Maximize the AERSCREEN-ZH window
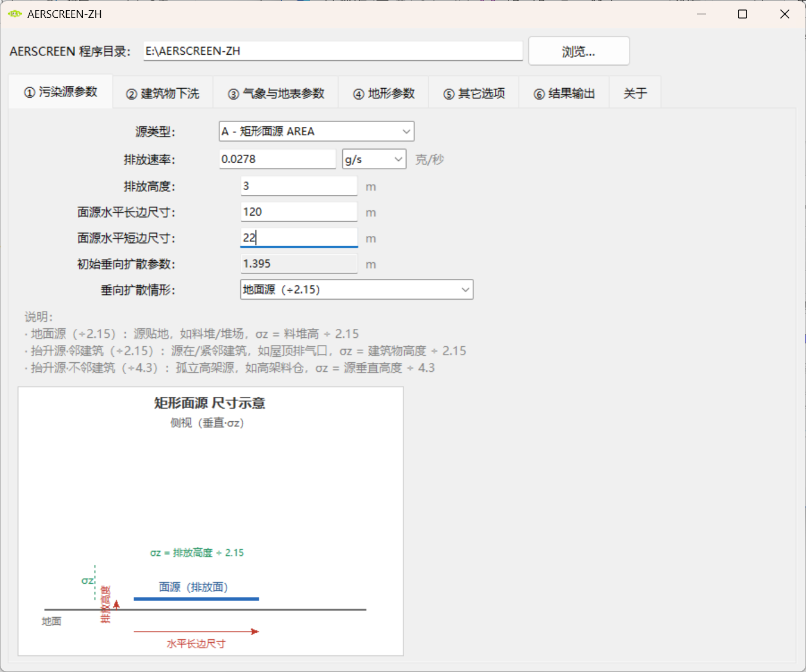Image resolution: width=806 pixels, height=672 pixels. (x=742, y=14)
